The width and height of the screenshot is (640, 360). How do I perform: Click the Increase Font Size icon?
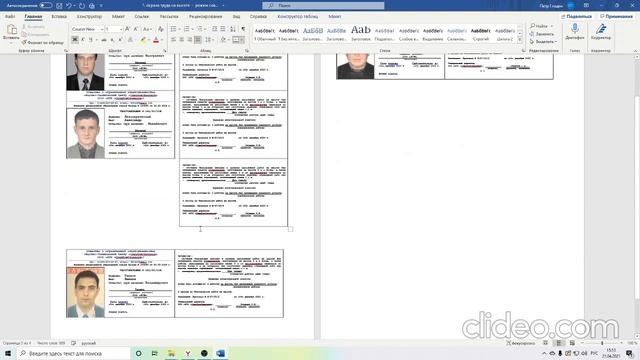127,29
